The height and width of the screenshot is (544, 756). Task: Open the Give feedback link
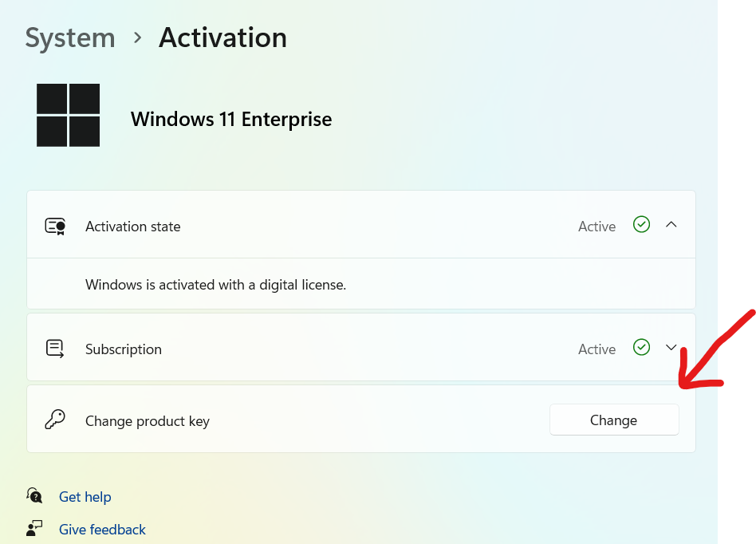pyautogui.click(x=102, y=530)
